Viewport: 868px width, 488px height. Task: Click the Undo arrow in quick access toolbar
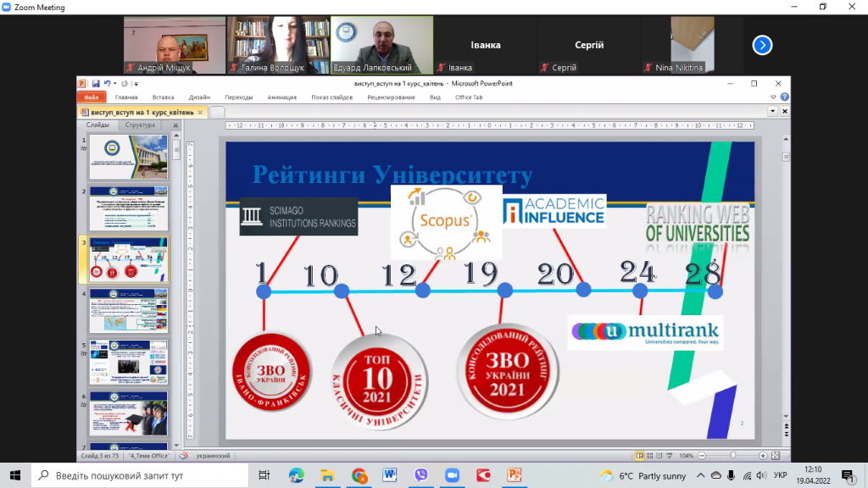click(110, 84)
